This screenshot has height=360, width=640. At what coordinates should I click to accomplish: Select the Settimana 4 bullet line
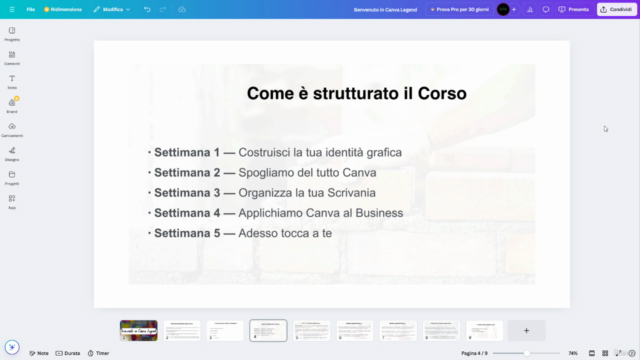pos(276,213)
